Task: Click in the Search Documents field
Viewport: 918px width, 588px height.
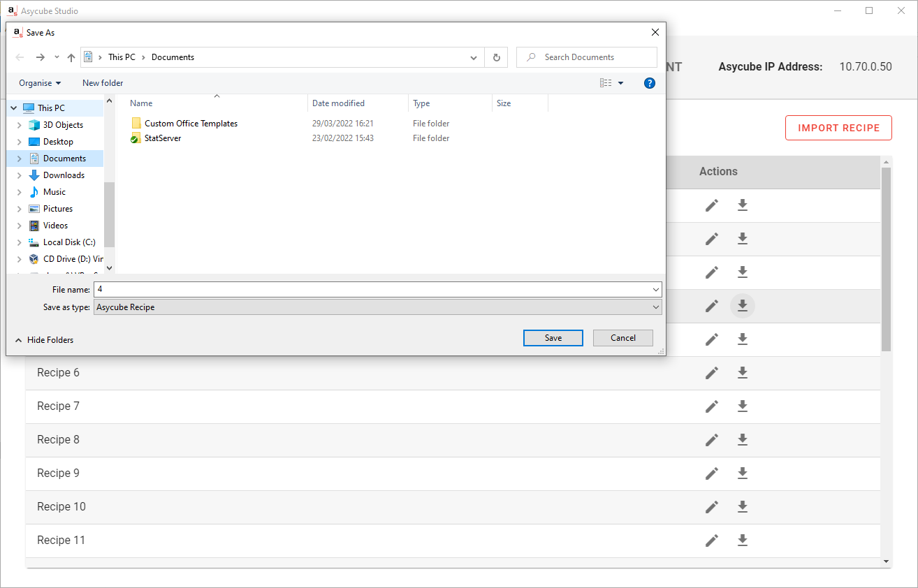Action: [x=594, y=57]
